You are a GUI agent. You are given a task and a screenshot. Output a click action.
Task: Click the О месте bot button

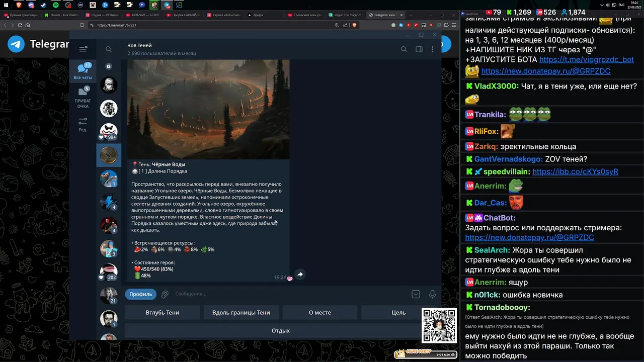click(320, 313)
